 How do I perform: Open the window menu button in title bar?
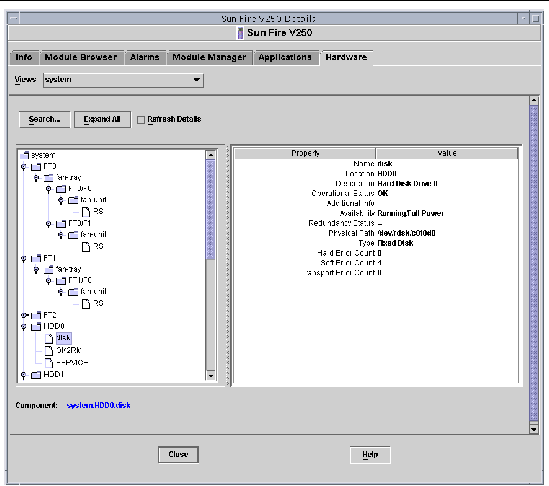tap(13, 18)
